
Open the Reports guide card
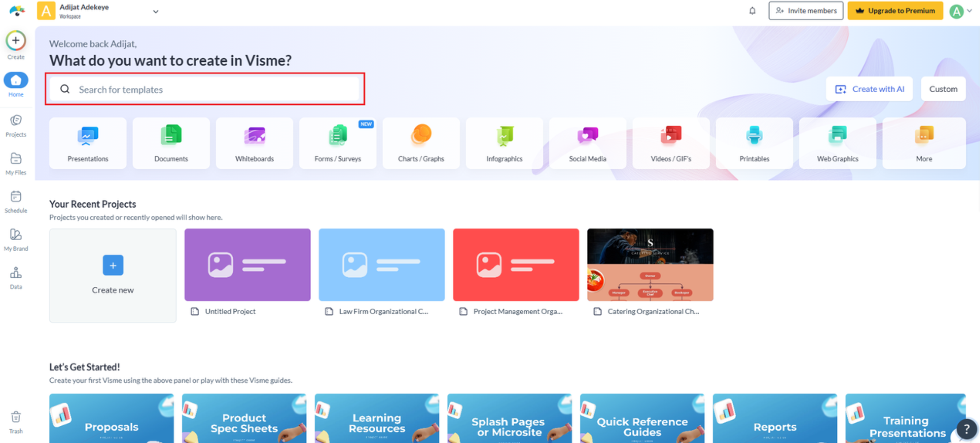click(775, 418)
